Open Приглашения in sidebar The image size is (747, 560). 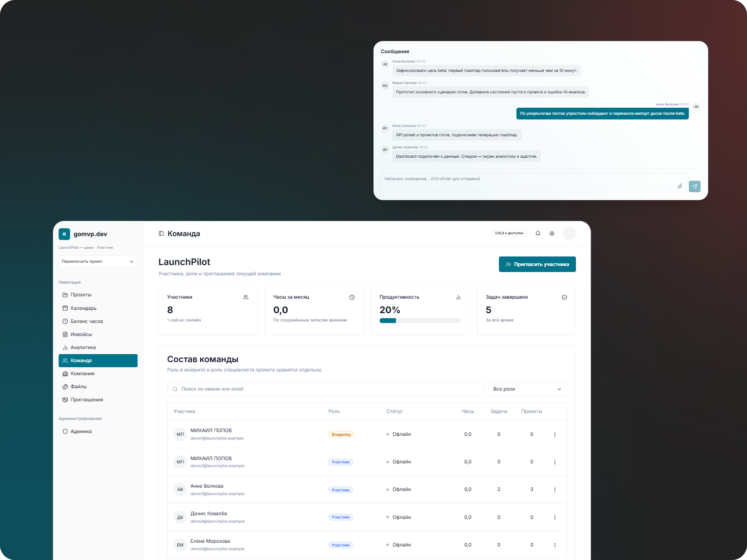point(98,400)
